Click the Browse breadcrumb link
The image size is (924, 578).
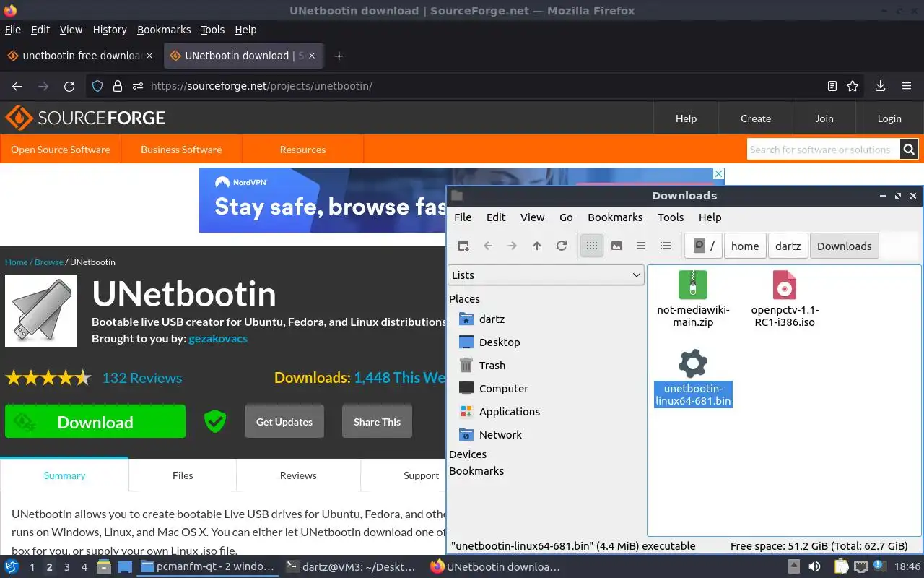(49, 262)
